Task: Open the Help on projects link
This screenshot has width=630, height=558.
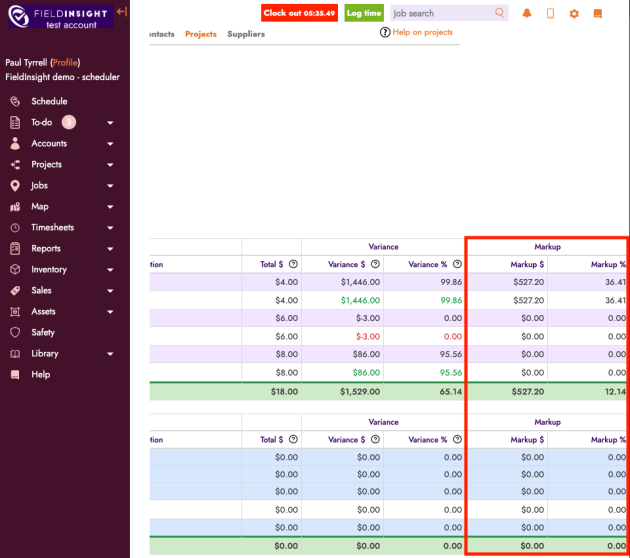Action: 422,32
